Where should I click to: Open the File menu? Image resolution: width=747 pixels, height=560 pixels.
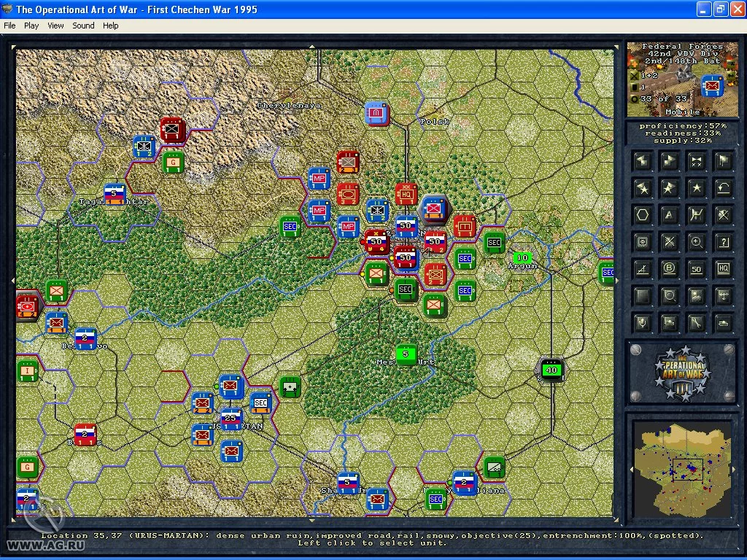(9, 26)
